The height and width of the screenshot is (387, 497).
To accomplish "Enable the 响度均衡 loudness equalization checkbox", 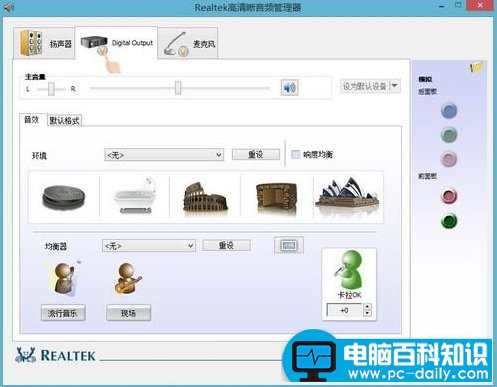I will coord(295,154).
